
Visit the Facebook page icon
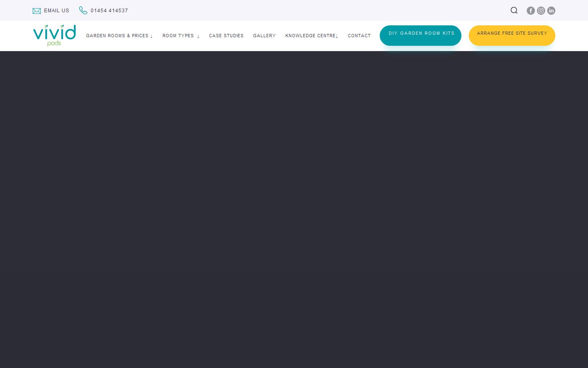point(531,11)
